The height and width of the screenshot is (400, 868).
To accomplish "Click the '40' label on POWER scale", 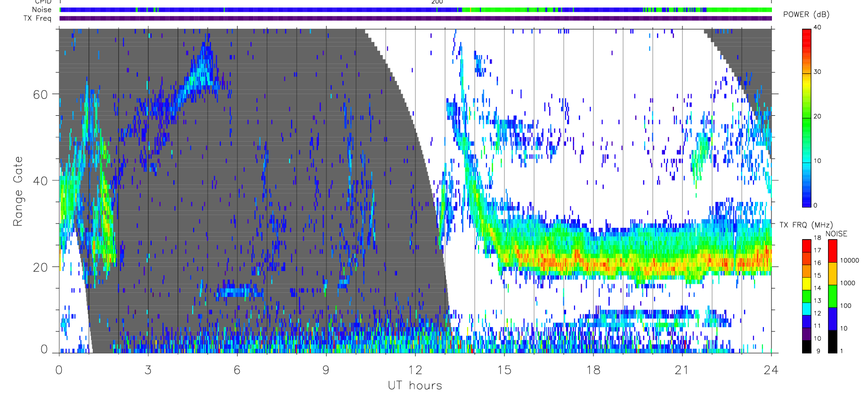I will 817,27.
